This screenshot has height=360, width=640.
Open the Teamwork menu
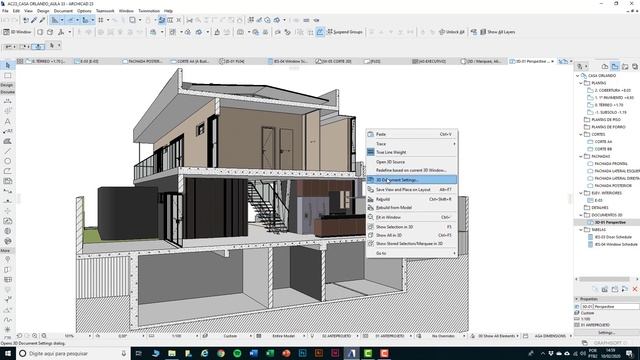point(105,11)
